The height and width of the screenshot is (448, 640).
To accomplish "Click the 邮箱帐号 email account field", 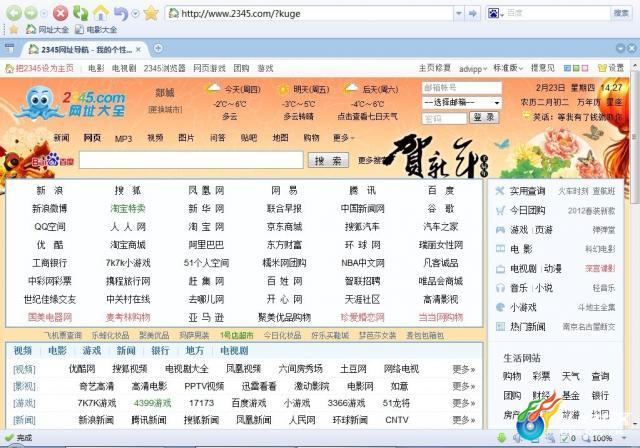I will tap(462, 87).
